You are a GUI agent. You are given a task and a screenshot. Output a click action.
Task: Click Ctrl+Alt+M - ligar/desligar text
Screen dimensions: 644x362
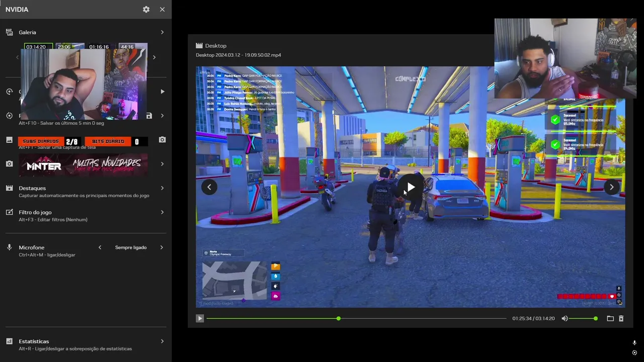click(x=47, y=255)
